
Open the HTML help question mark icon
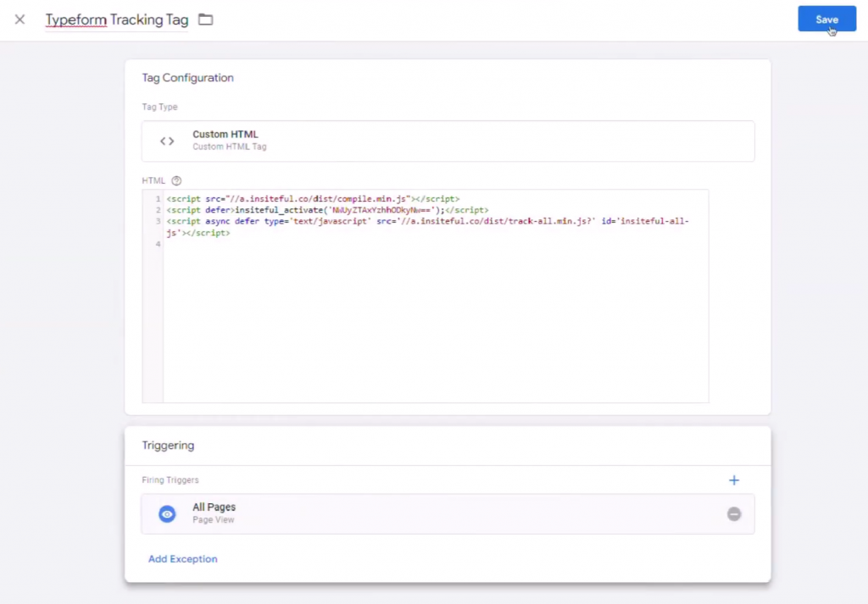(176, 181)
